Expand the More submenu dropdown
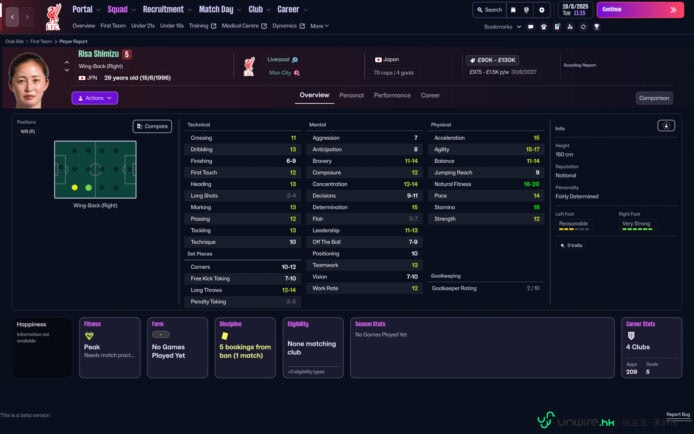Image resolution: width=694 pixels, height=434 pixels. tap(319, 26)
